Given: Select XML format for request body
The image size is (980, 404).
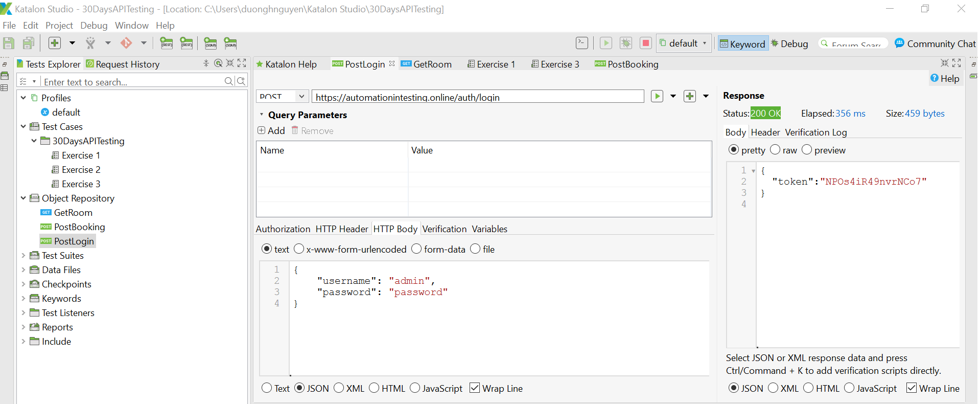Looking at the screenshot, I should [x=339, y=388].
